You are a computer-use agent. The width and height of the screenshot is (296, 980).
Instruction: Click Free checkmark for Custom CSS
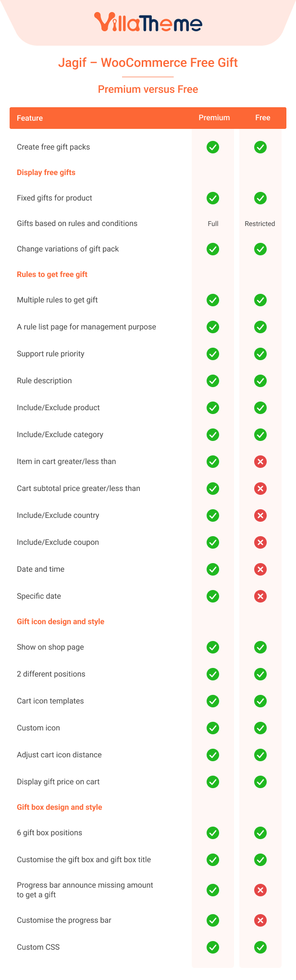pos(260,947)
